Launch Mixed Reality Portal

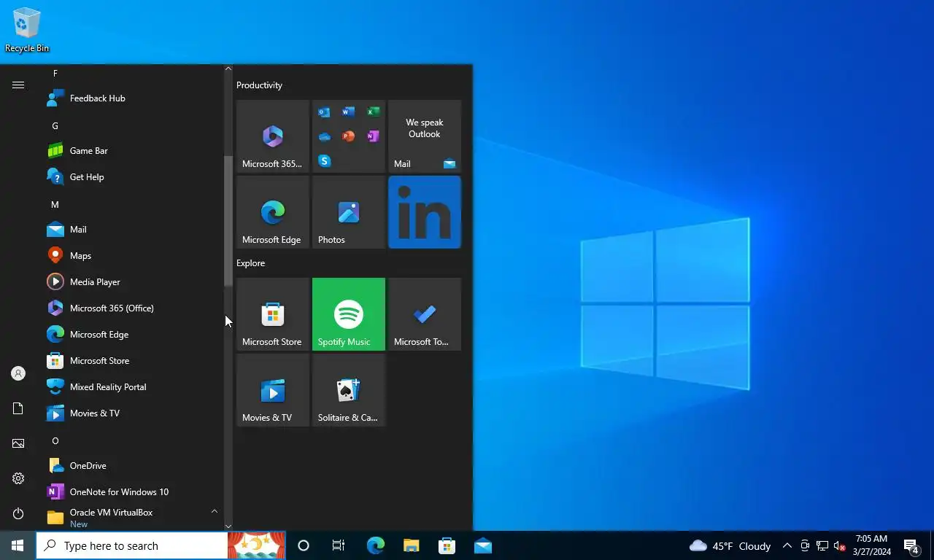[x=132, y=386]
